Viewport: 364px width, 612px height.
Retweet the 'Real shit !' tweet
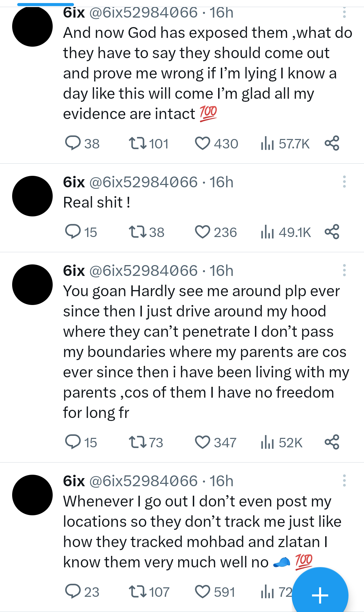(x=137, y=232)
